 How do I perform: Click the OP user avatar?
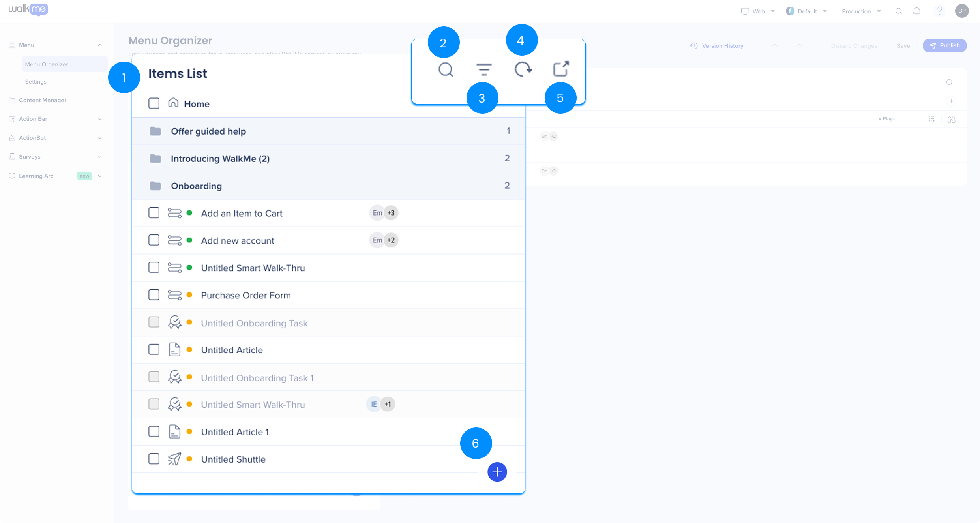coord(962,11)
